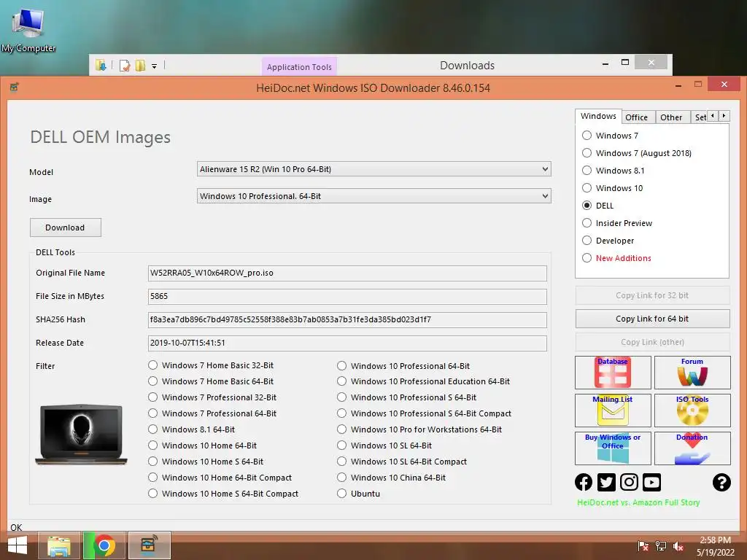
Task: Open the YouTube icon
Action: (x=651, y=482)
